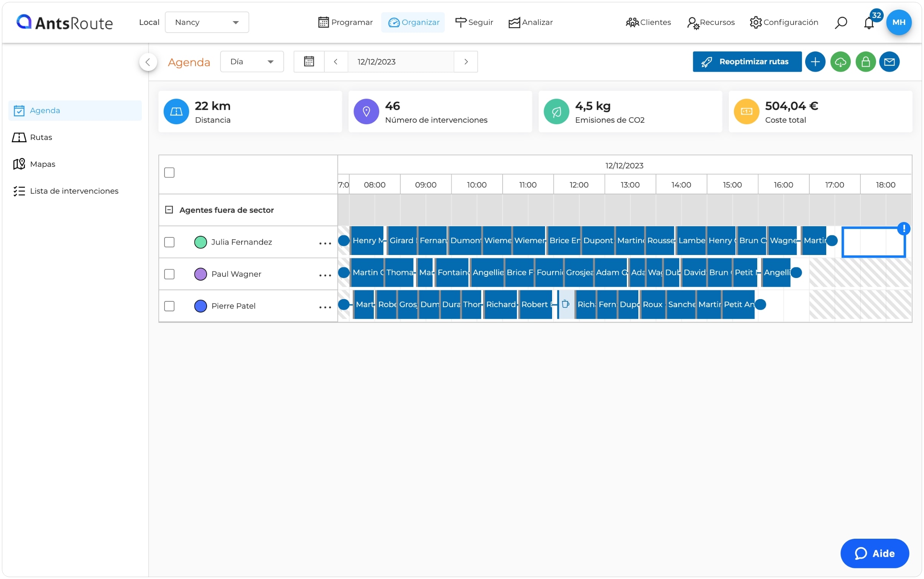
Task: Click Pierre Patel blue color circle
Action: click(x=201, y=306)
